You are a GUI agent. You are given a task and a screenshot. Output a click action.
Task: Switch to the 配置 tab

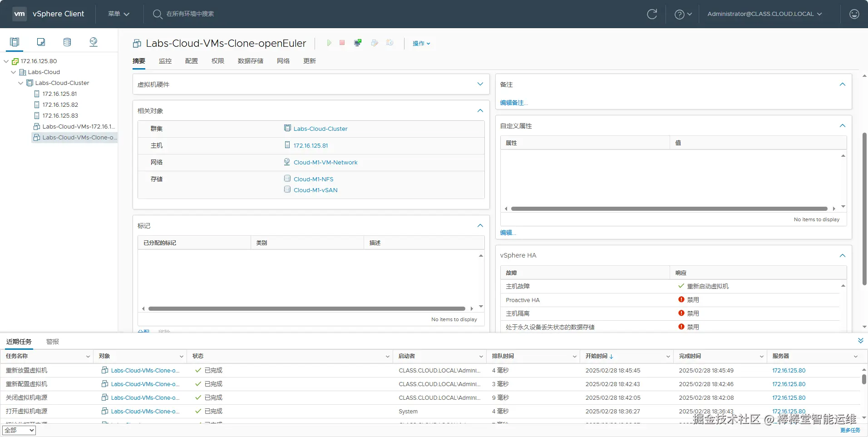(192, 61)
